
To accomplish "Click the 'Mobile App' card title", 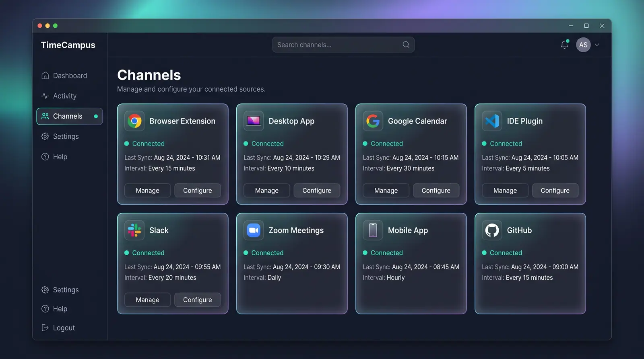I will [408, 230].
